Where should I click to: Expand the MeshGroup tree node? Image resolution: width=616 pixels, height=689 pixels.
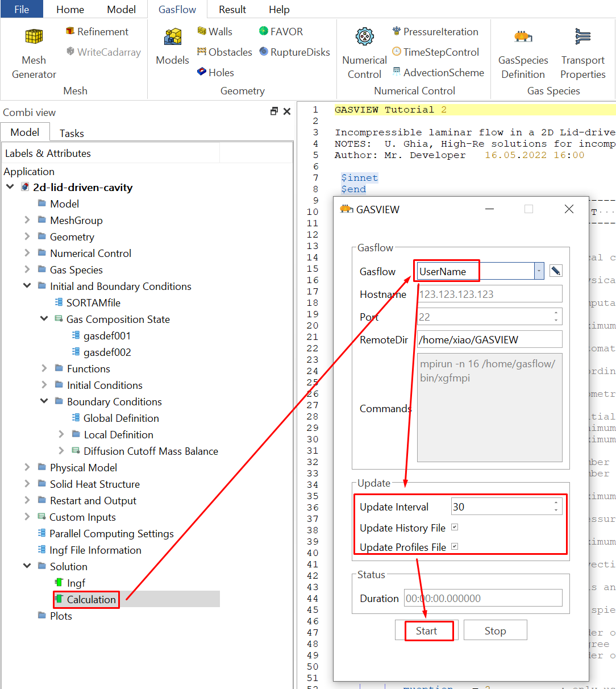coord(27,220)
